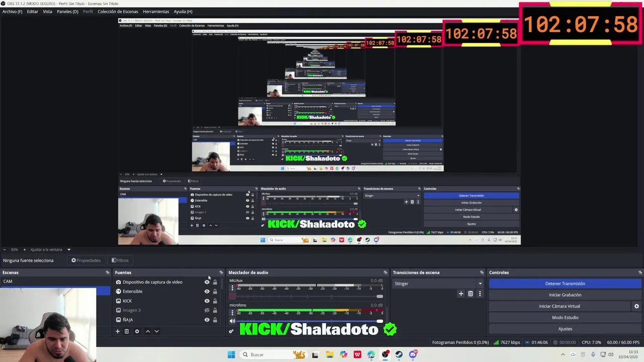Image resolution: width=644 pixels, height=362 pixels.
Task: Delete transition using the trash icon
Action: click(x=470, y=294)
